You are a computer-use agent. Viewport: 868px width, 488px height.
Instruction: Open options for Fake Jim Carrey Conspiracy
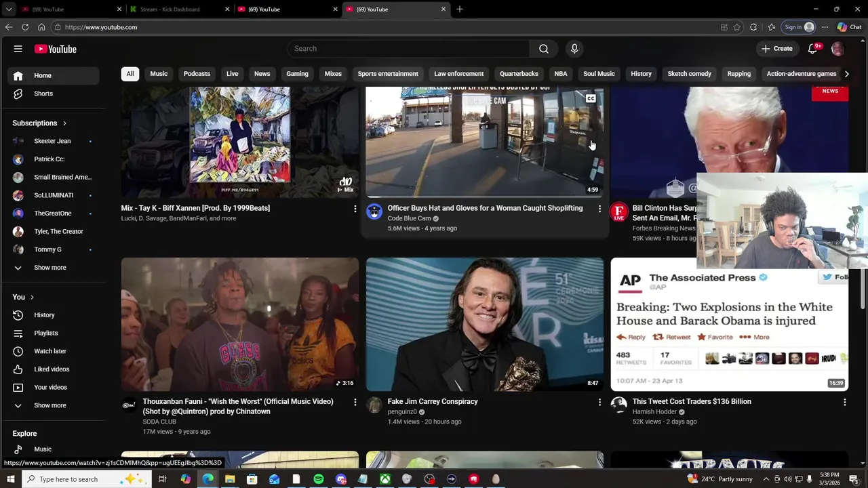(599, 402)
